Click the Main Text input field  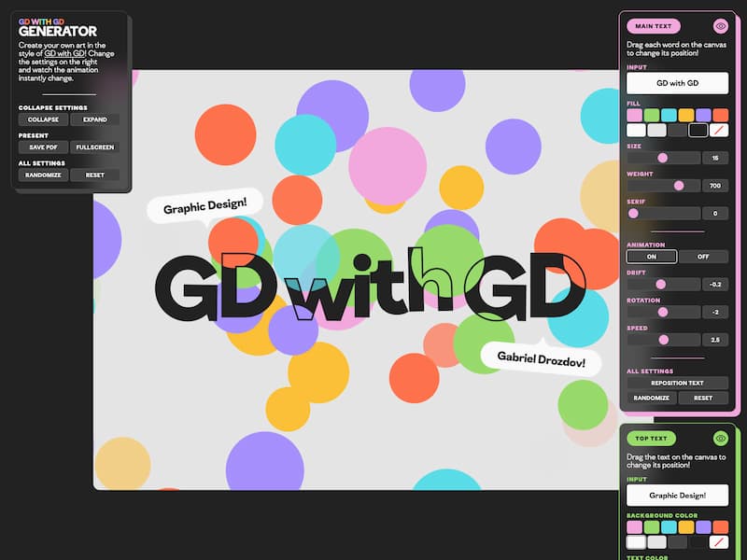pos(677,83)
